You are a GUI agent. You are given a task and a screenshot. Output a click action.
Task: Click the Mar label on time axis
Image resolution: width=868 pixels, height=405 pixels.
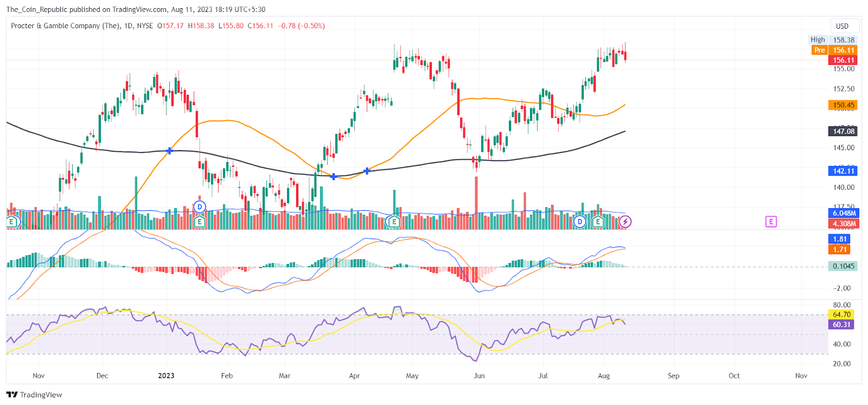[x=284, y=376]
